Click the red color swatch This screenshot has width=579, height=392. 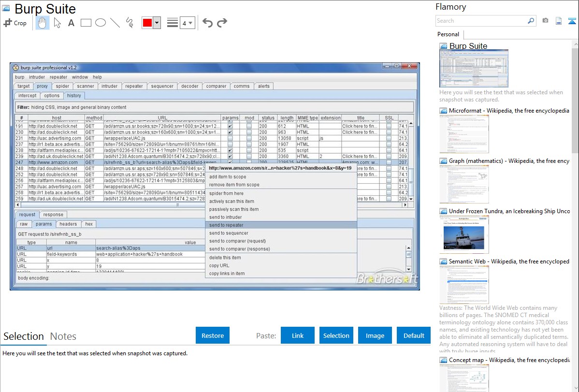click(x=147, y=23)
